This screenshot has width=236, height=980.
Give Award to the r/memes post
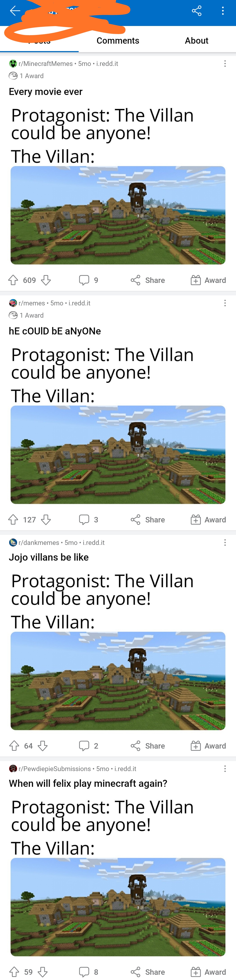[x=208, y=520]
